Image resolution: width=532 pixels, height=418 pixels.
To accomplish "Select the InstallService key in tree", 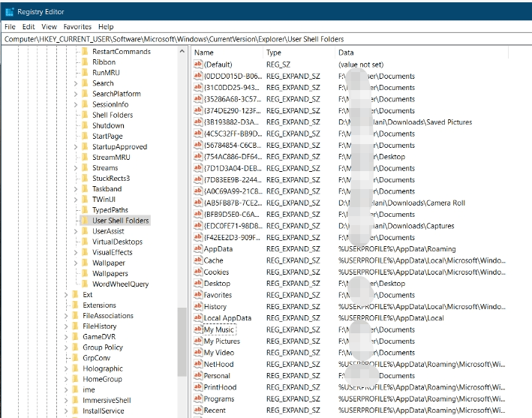I will pos(104,411).
